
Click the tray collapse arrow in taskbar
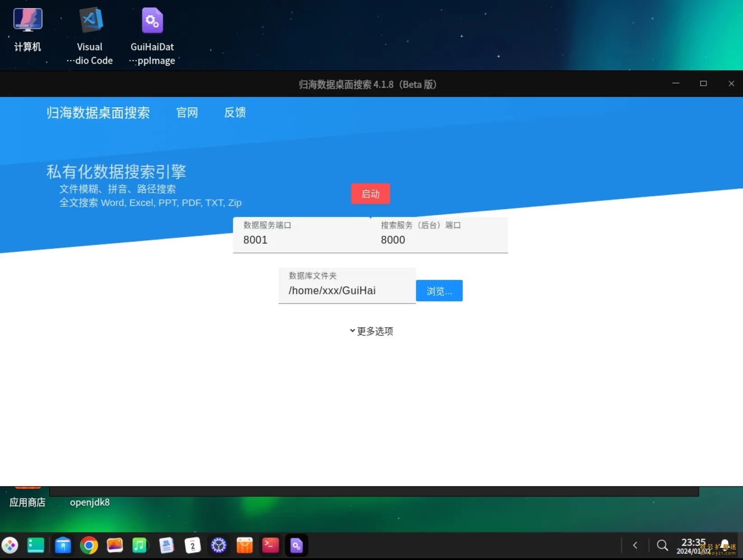[635, 546]
